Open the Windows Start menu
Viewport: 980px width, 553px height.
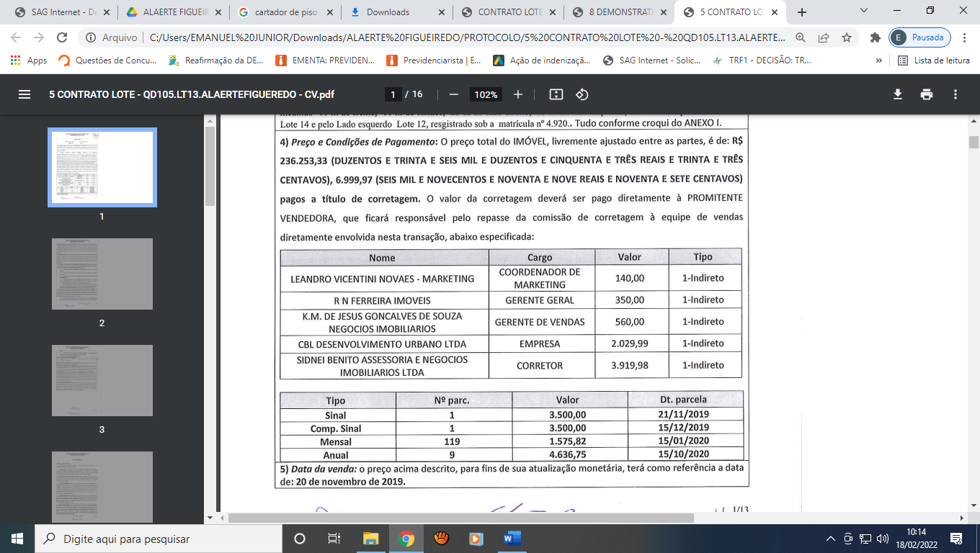pyautogui.click(x=17, y=539)
